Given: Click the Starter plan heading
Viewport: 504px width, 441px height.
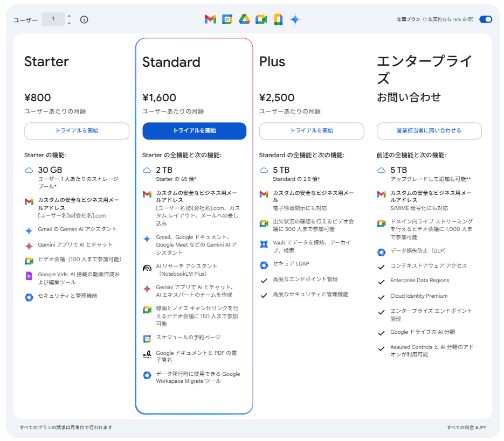Looking at the screenshot, I should point(46,62).
